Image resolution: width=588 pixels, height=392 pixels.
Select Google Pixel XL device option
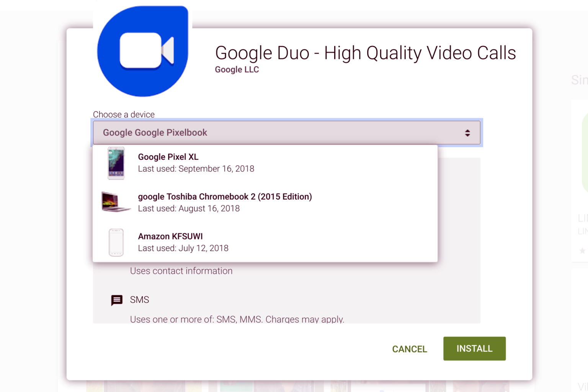coord(265,163)
